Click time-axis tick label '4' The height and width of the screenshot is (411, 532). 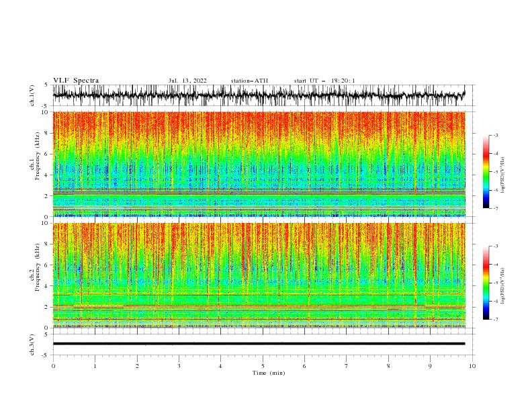click(x=220, y=366)
